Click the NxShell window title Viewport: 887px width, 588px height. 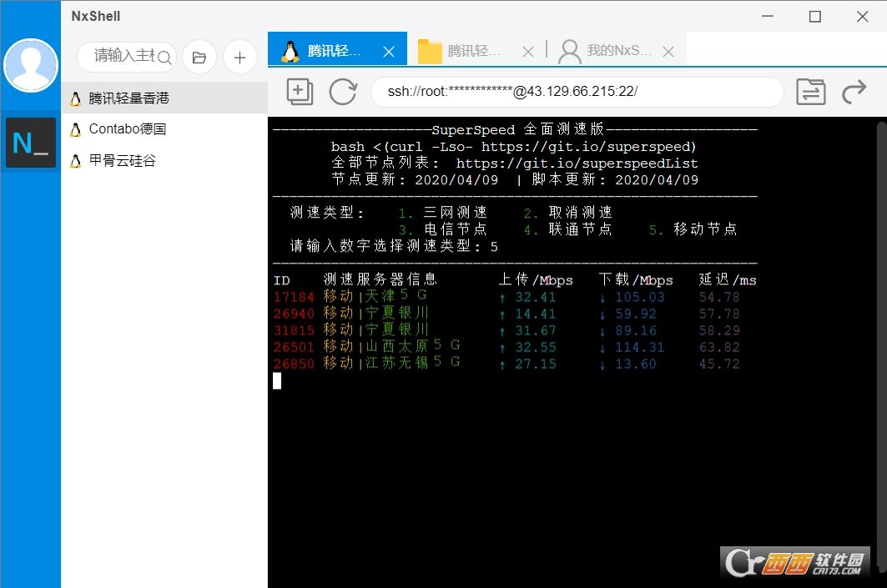click(96, 16)
